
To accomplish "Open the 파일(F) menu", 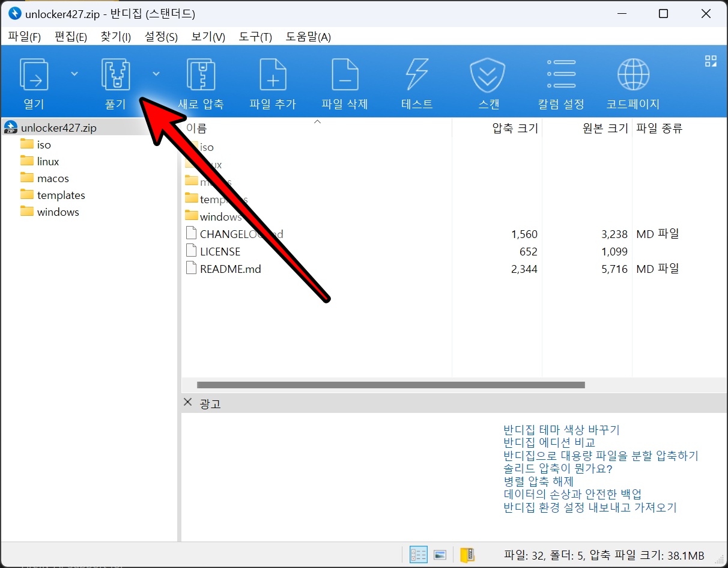I will click(24, 37).
